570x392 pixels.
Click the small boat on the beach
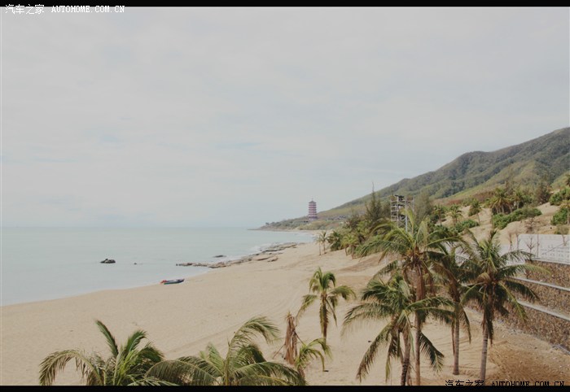tap(172, 281)
